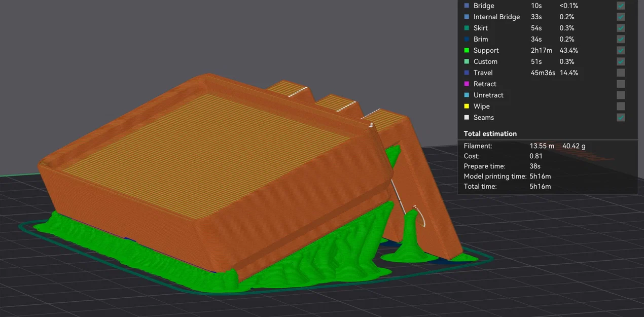
Task: Select the Skirt label in legend
Action: coord(481,28)
